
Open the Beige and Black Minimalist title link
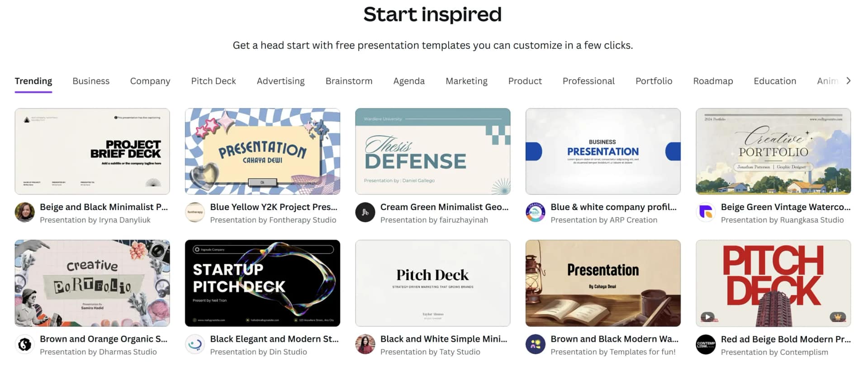point(104,207)
